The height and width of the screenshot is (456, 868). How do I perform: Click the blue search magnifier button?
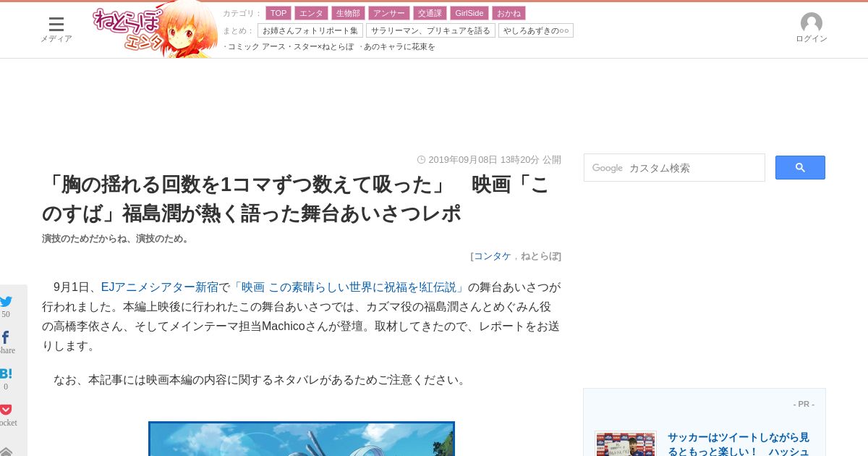pos(800,168)
